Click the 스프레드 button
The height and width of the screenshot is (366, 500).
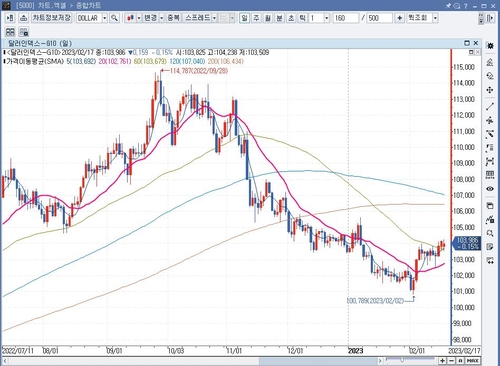coord(198,18)
